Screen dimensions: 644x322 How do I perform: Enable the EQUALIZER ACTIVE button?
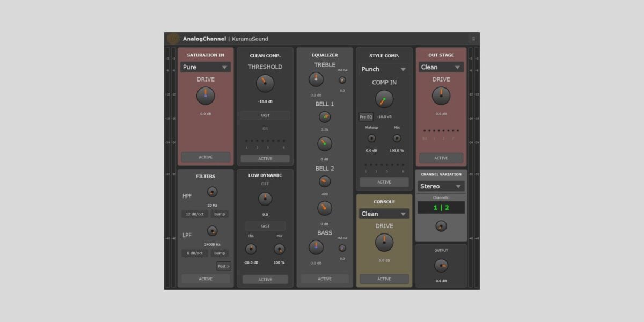[x=324, y=279]
